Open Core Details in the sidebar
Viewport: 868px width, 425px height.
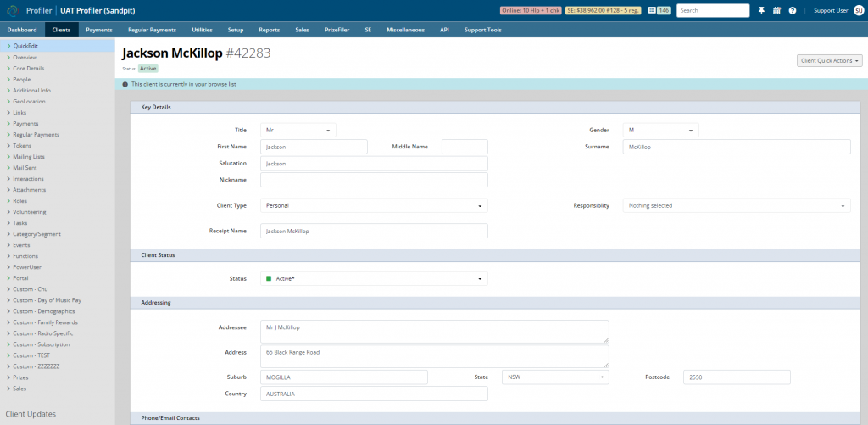click(29, 68)
